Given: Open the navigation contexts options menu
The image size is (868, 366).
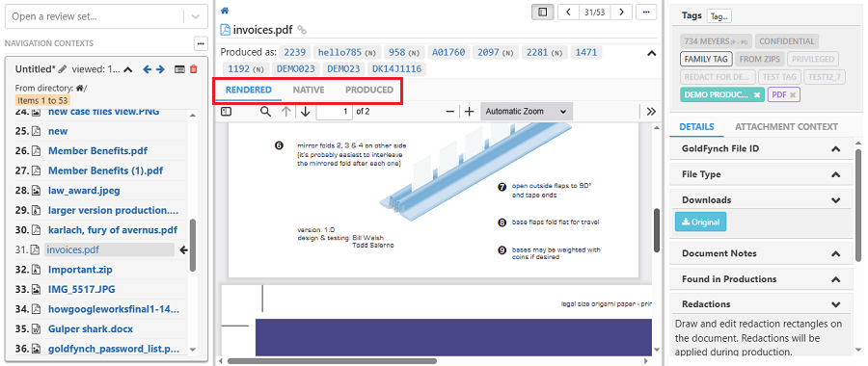Looking at the screenshot, I should click(x=201, y=42).
